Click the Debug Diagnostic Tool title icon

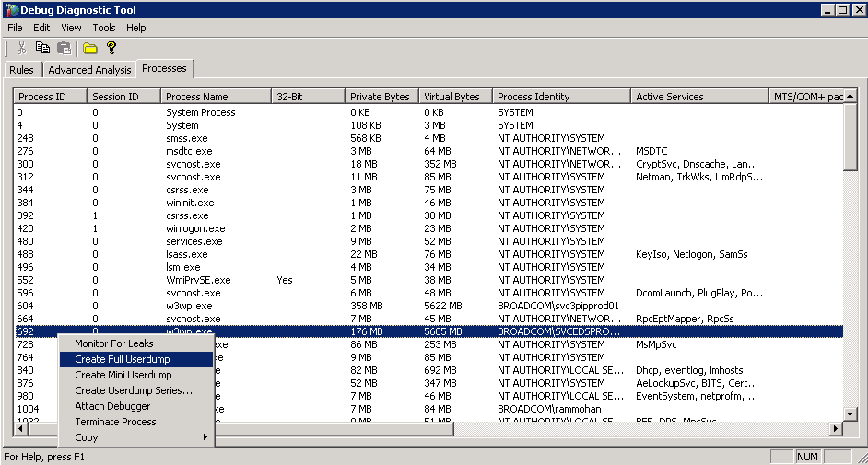(x=10, y=10)
